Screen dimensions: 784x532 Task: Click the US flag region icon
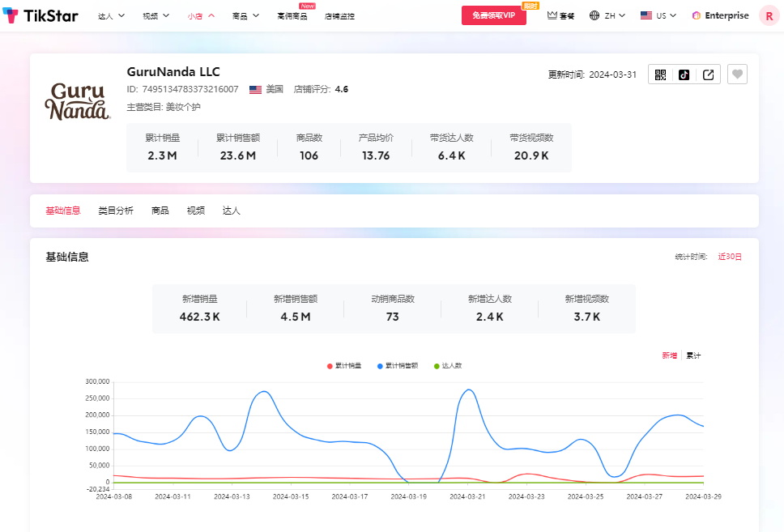click(x=646, y=15)
